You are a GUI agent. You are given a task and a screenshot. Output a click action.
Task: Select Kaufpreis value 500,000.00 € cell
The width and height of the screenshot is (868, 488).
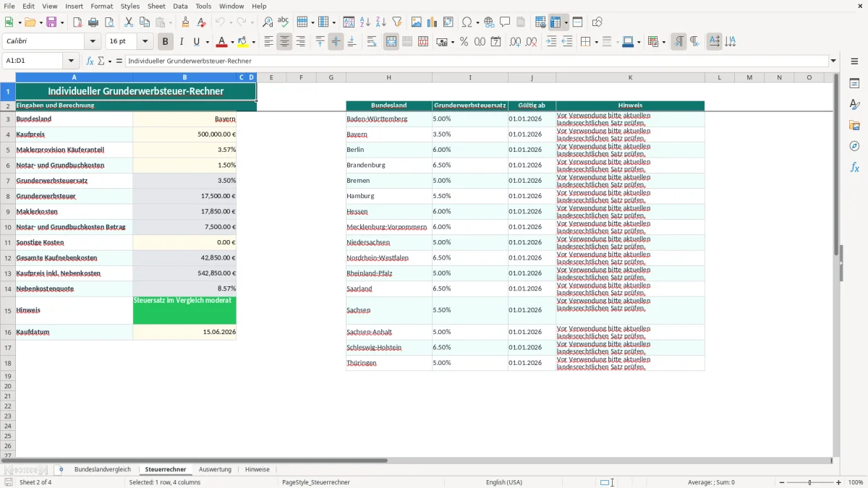(x=184, y=134)
